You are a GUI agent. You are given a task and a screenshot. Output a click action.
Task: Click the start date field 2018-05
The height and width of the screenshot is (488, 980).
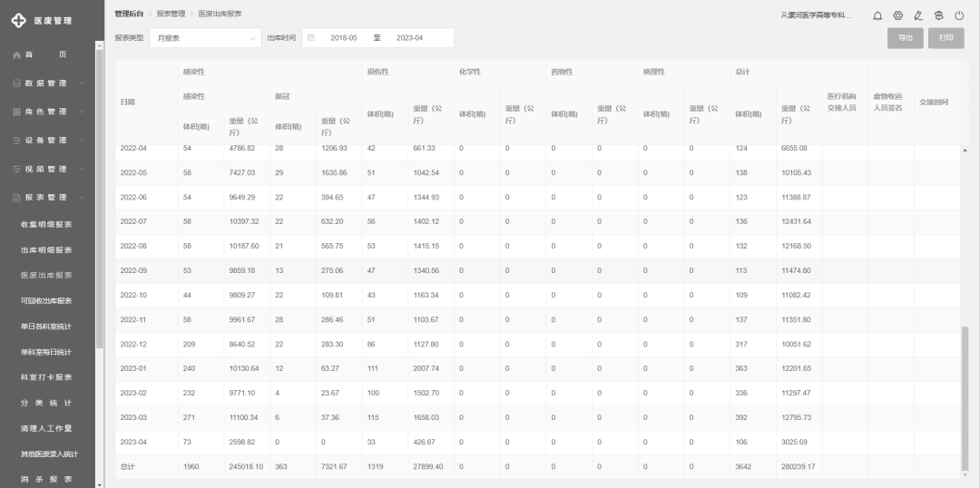click(344, 38)
